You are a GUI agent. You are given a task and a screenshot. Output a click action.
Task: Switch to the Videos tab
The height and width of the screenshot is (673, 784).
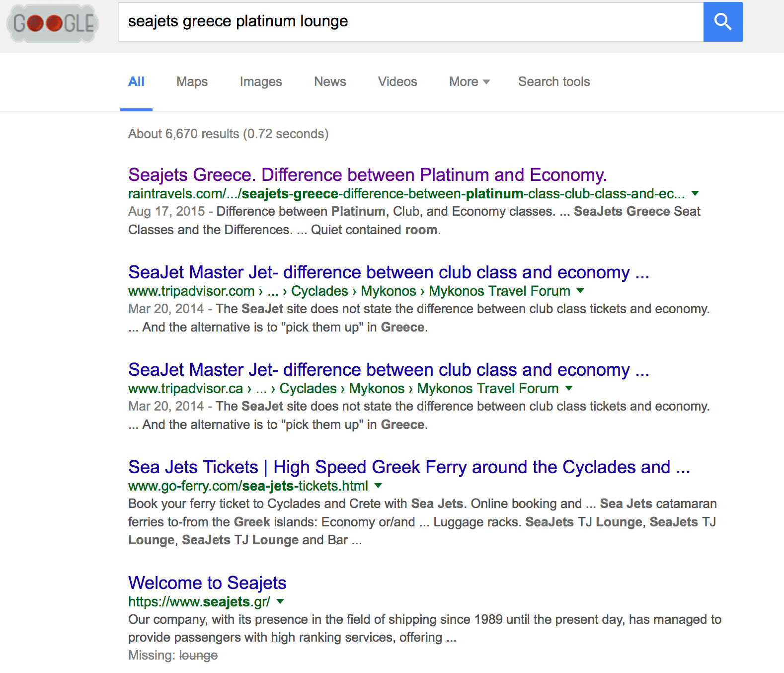coord(397,82)
